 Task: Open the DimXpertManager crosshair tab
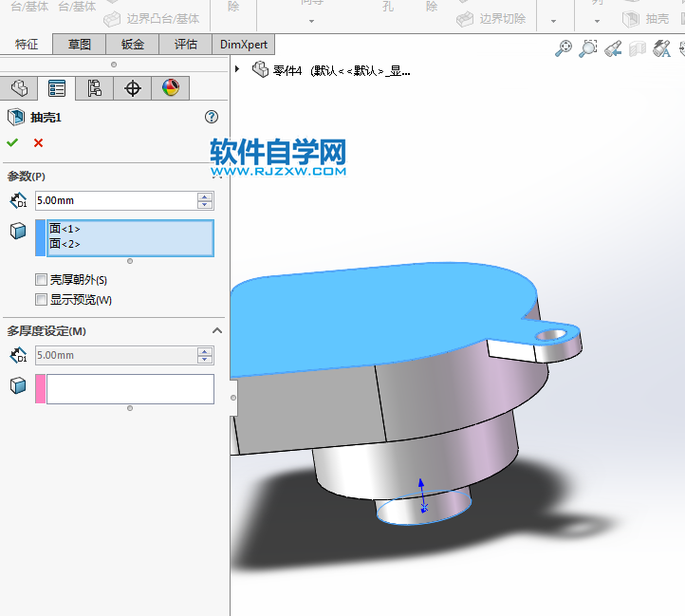133,88
